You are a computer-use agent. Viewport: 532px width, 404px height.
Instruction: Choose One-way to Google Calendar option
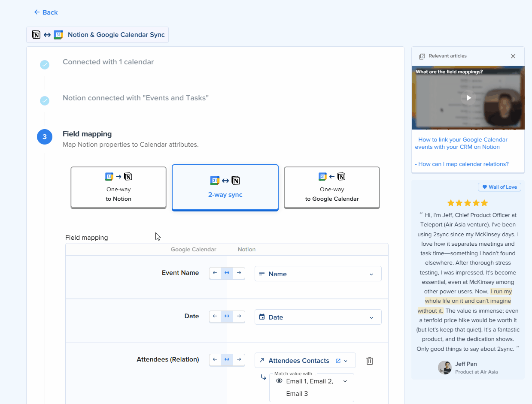332,187
